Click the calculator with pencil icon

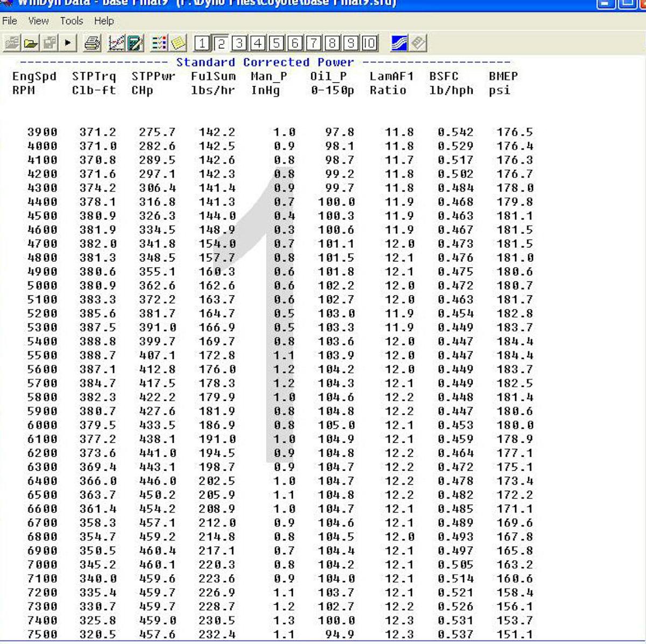135,43
